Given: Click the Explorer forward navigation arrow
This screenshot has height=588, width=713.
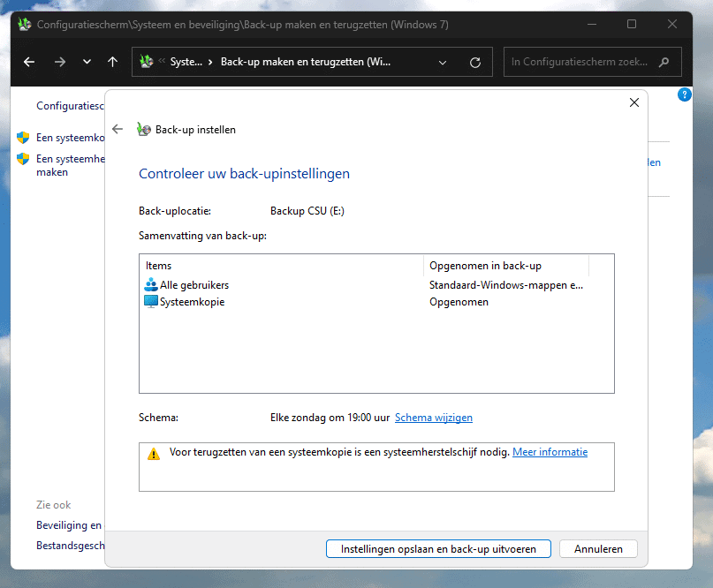Looking at the screenshot, I should [59, 62].
